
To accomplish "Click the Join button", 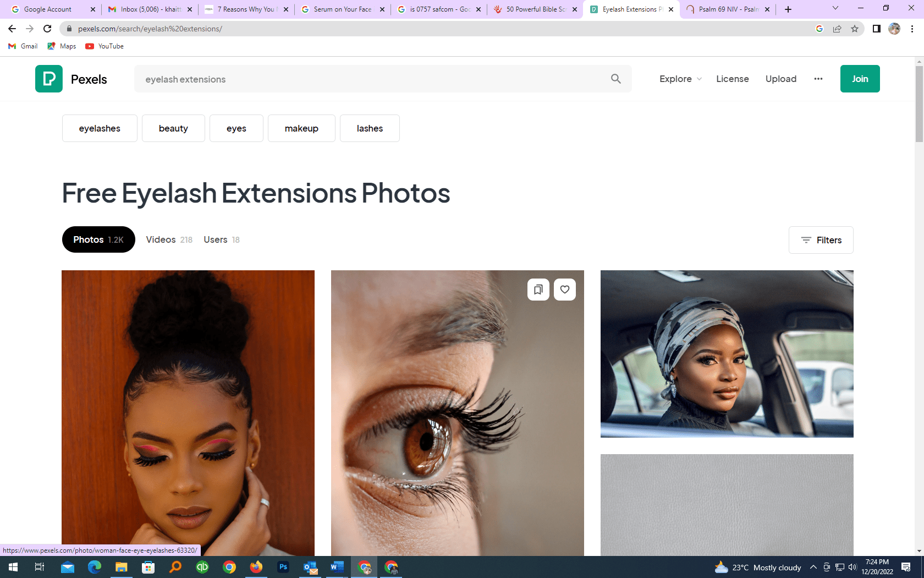I will point(860,79).
